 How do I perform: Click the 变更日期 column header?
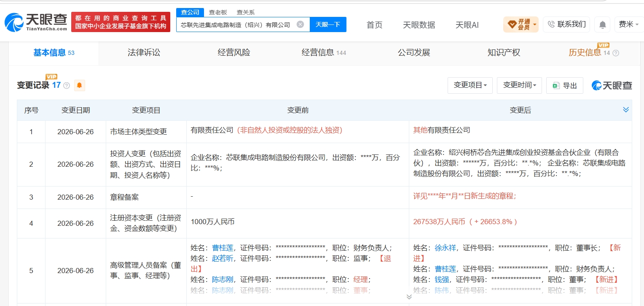75,110
